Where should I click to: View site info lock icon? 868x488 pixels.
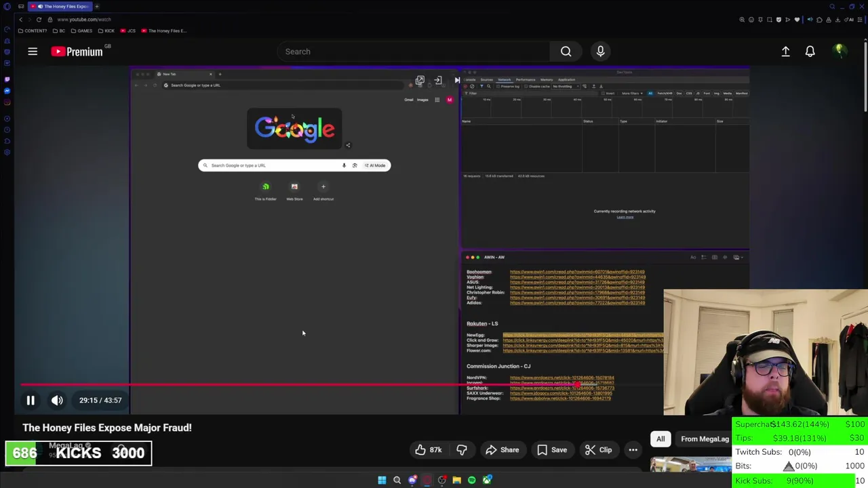50,20
